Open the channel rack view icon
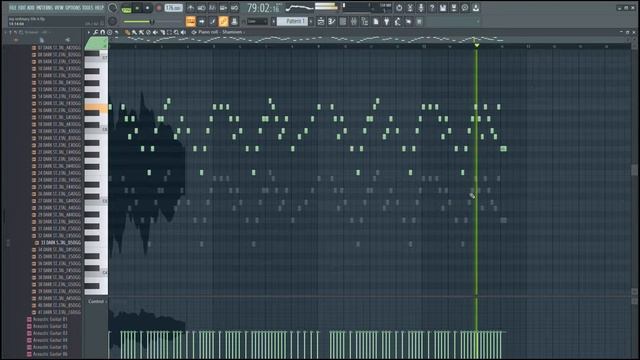The width and height of the screenshot is (640, 360). click(x=342, y=21)
